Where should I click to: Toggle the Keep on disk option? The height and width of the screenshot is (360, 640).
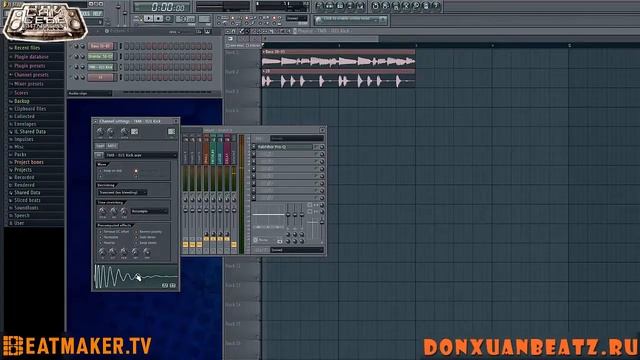tap(110, 171)
